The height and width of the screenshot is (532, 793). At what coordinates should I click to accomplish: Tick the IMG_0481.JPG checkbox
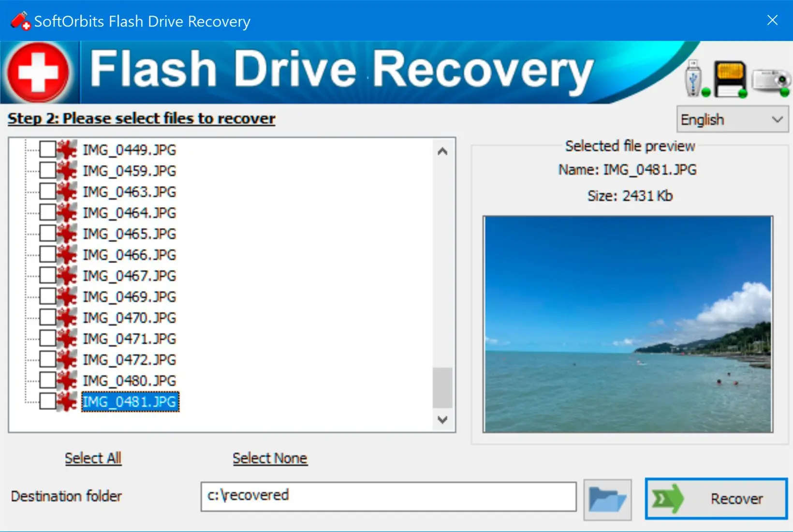point(47,401)
